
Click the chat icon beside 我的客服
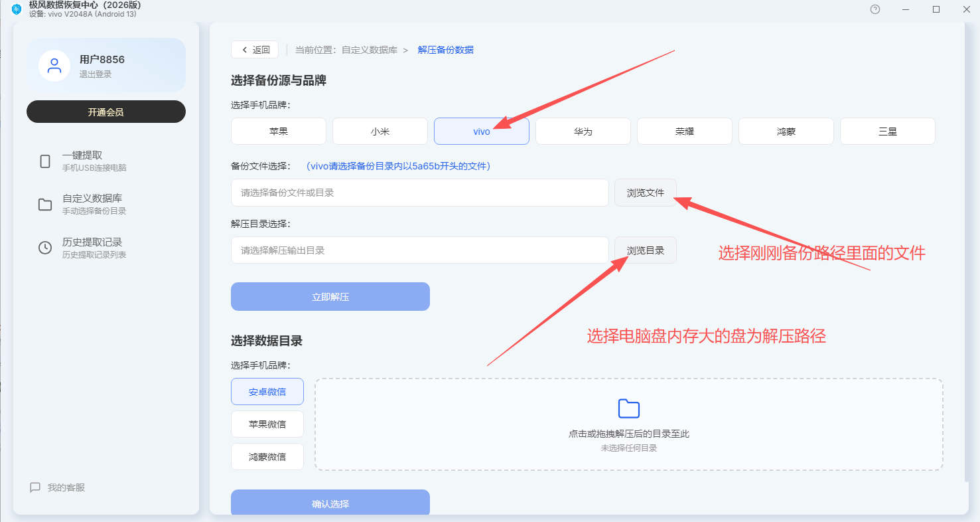click(x=35, y=487)
